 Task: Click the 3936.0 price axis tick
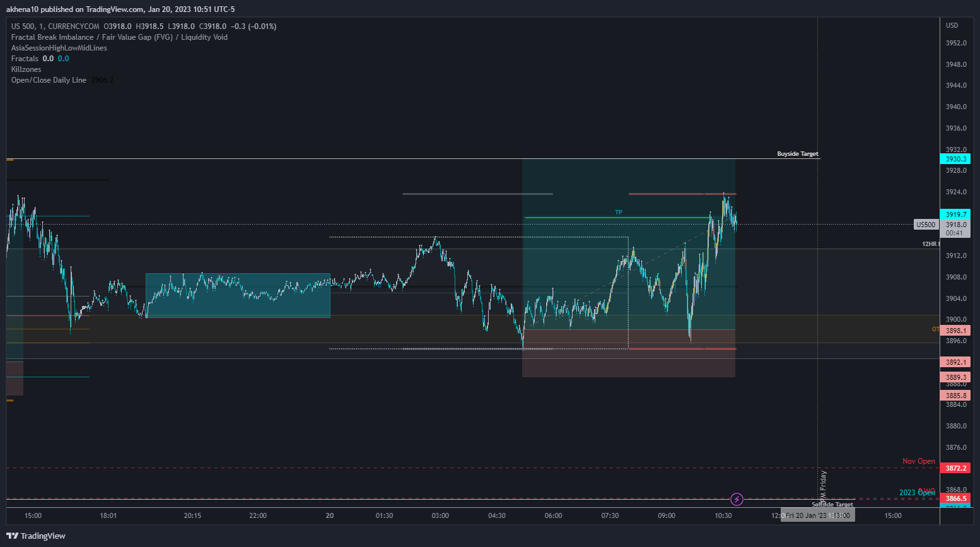tap(956, 128)
